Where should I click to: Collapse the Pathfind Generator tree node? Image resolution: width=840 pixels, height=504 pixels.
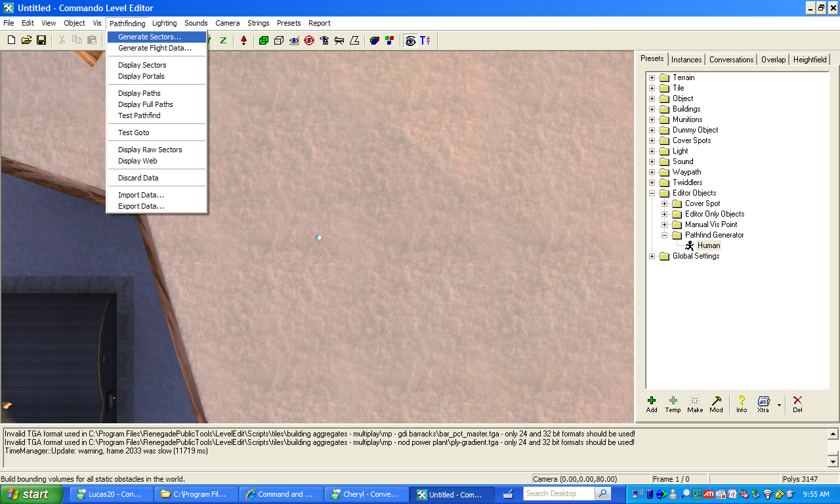[665, 235]
